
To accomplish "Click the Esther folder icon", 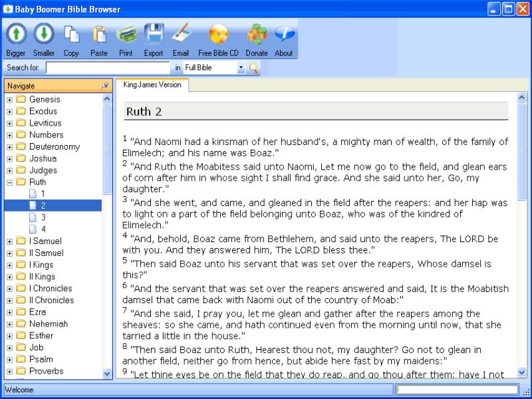I will click(21, 335).
